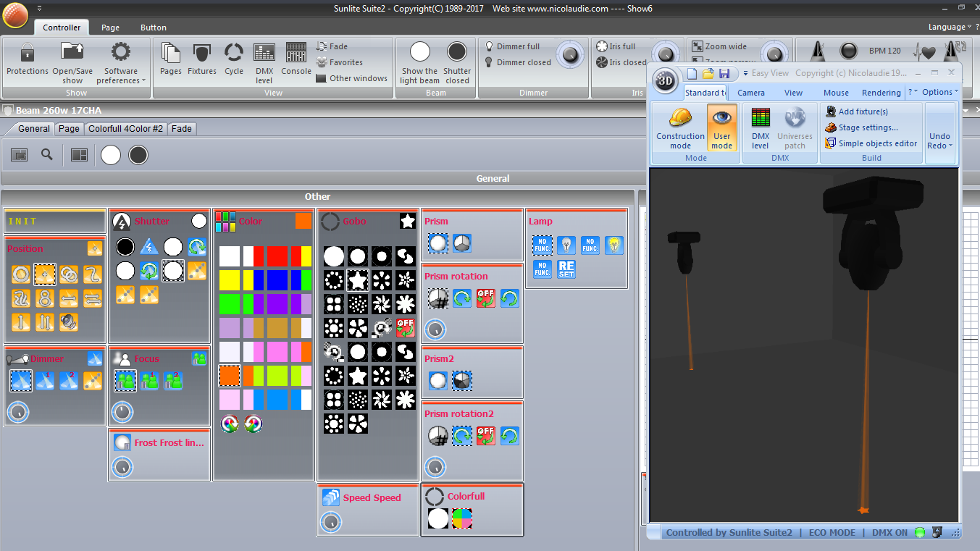Open the Language dropdown
Image resolution: width=980 pixels, height=551 pixels.
950,27
